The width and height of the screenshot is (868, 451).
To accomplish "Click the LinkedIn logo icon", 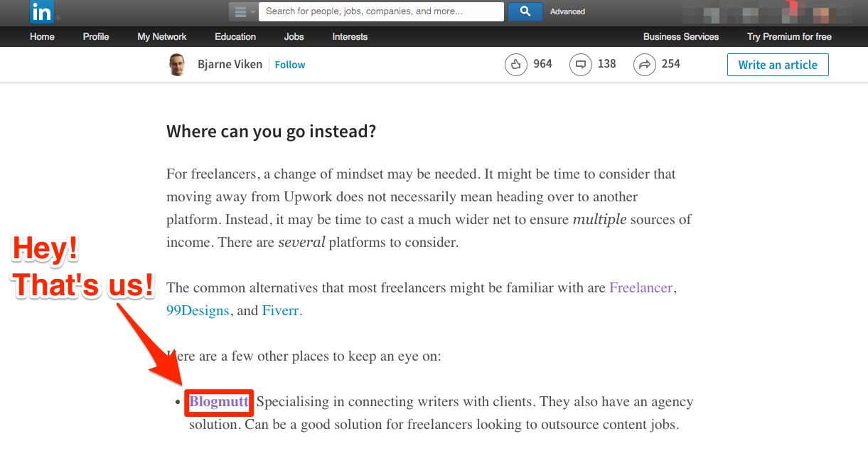I will coord(41,12).
